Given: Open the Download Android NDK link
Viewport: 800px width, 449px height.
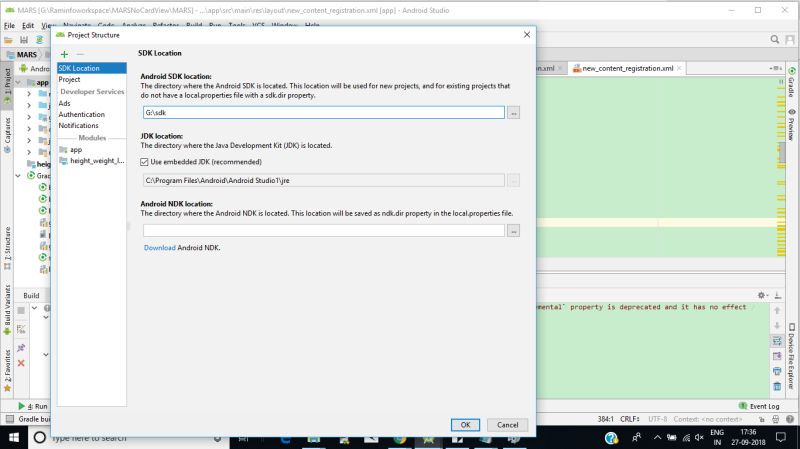Looking at the screenshot, I should (160, 247).
